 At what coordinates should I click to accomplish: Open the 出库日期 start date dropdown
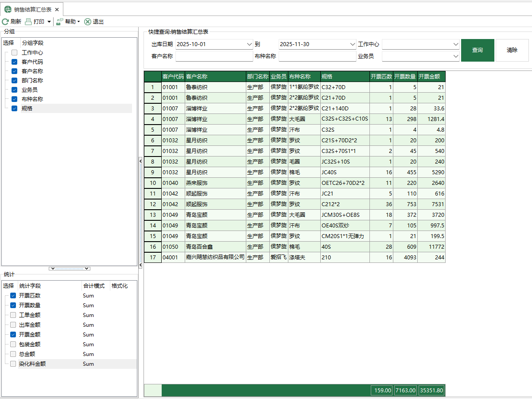(x=249, y=44)
